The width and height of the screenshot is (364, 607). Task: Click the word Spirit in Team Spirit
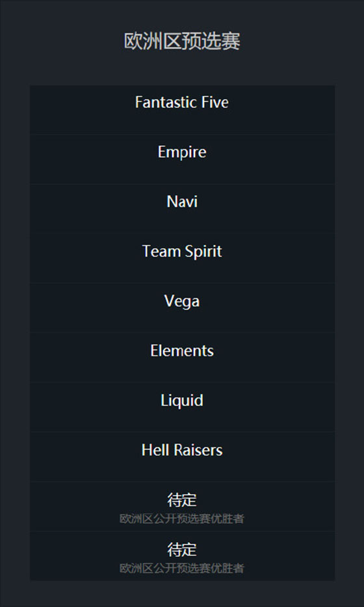[x=203, y=252]
